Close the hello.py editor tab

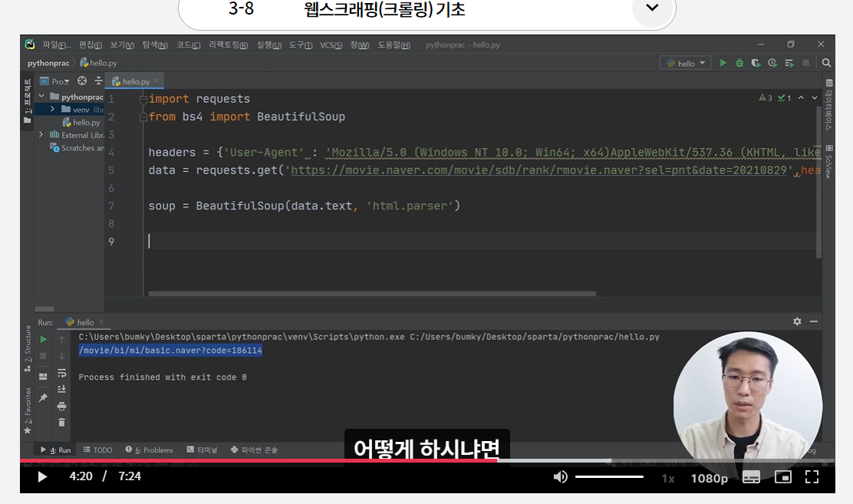coord(156,81)
